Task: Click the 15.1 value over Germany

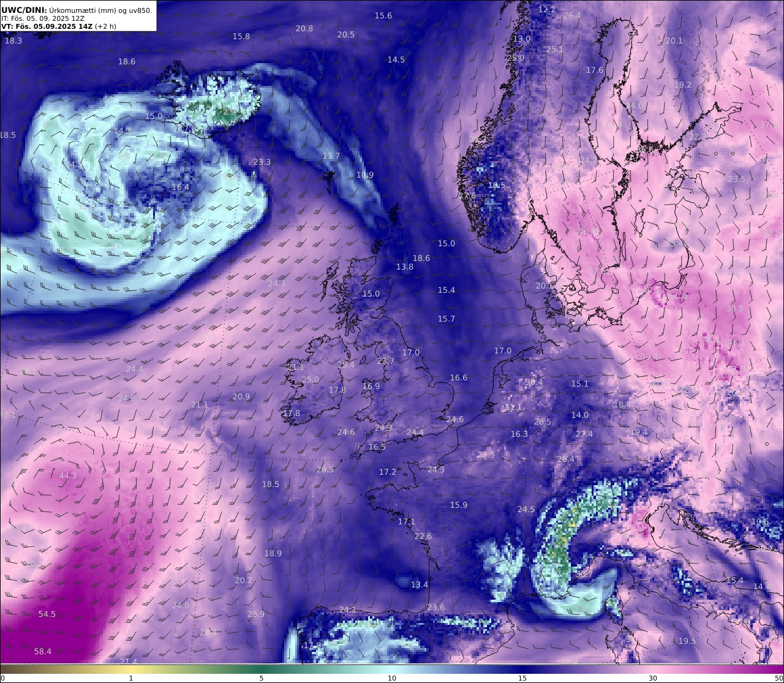Action: pos(580,383)
